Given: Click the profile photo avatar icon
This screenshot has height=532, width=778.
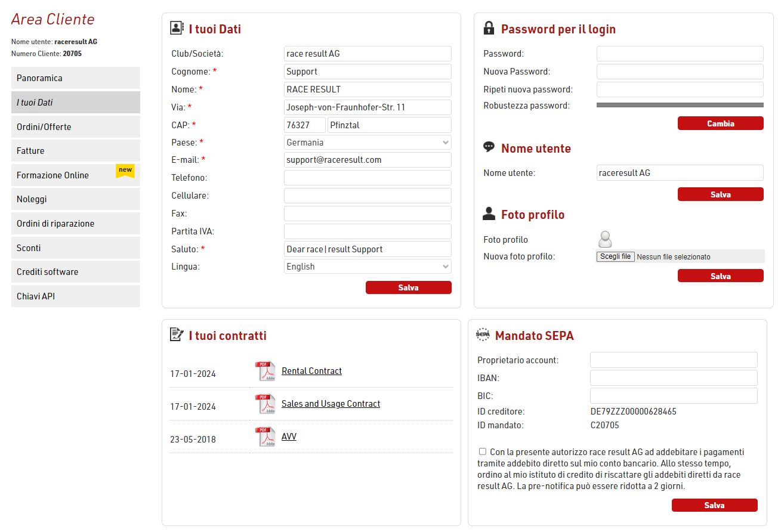Looking at the screenshot, I should click(605, 239).
